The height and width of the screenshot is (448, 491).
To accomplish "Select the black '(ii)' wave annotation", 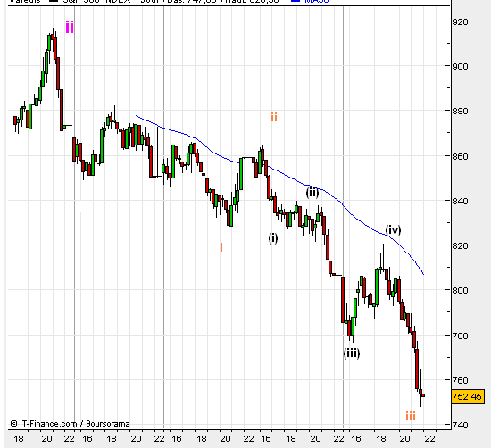I will tap(312, 193).
